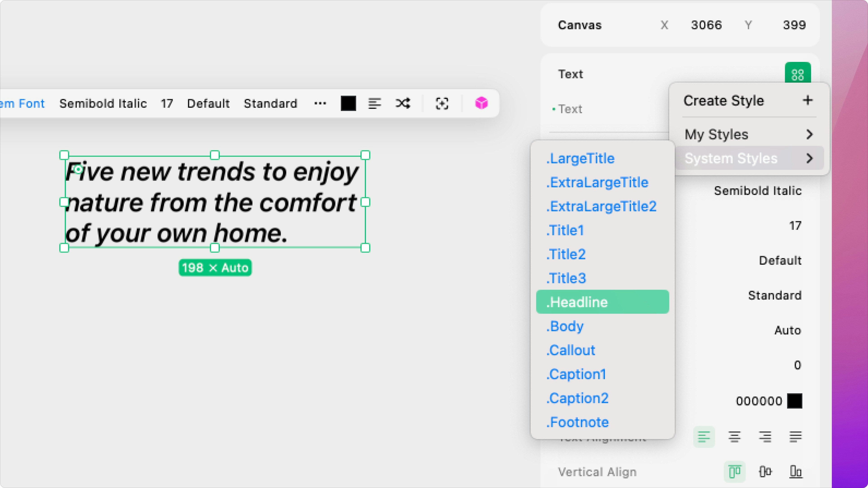Click the focus target icon in toolbar
The image size is (868, 488).
[442, 103]
